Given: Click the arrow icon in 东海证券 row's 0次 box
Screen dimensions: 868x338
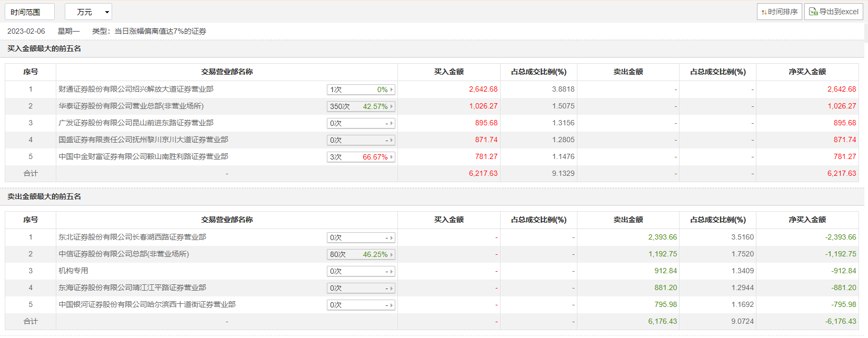Looking at the screenshot, I should pyautogui.click(x=392, y=289).
